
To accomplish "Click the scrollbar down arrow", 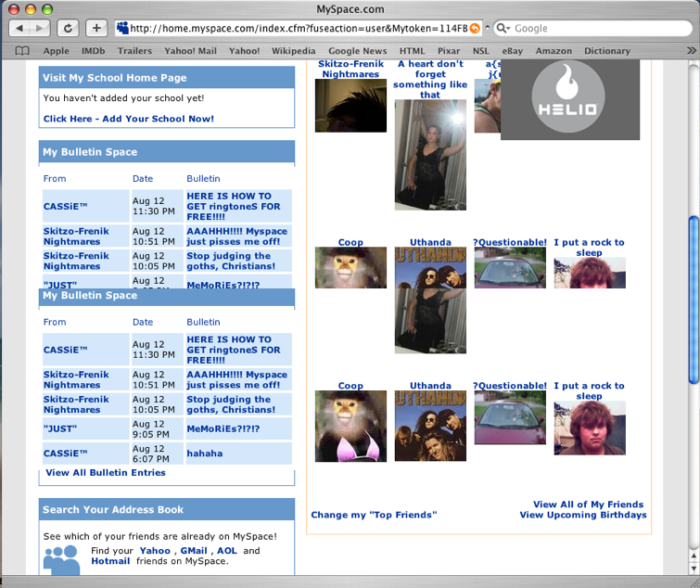I will click(x=694, y=569).
